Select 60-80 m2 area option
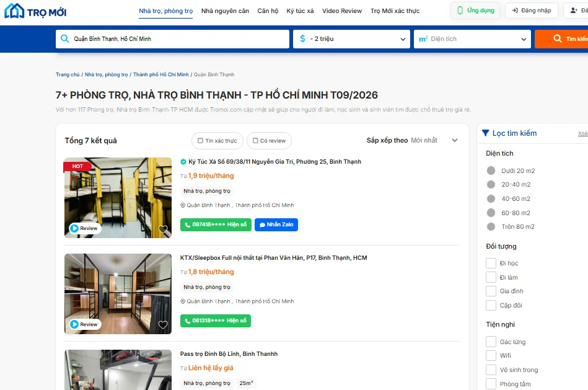Image resolution: width=588 pixels, height=390 pixels. (491, 213)
